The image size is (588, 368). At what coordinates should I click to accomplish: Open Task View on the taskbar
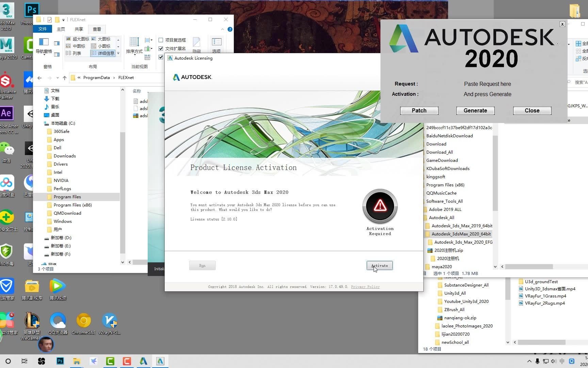(x=24, y=361)
